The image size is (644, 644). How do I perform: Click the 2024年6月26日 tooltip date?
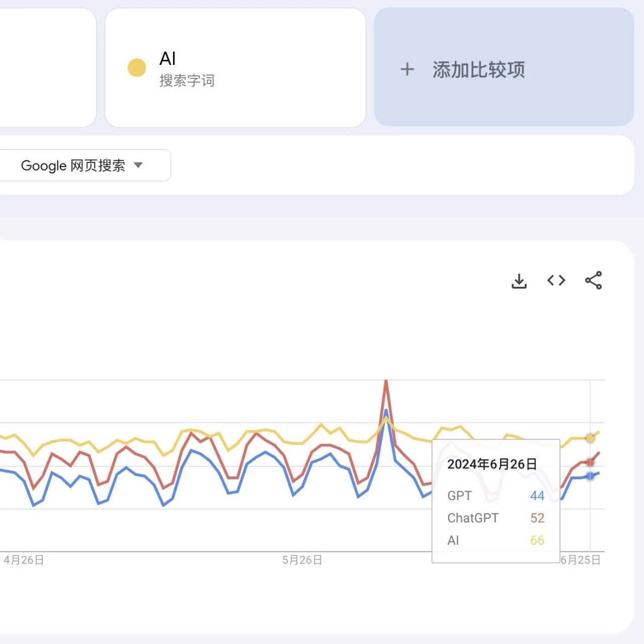[x=492, y=464]
